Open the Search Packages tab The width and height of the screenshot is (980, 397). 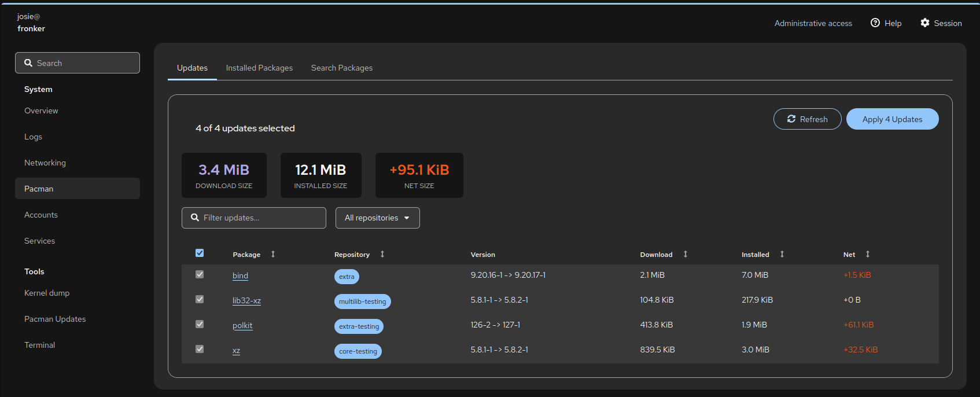coord(342,68)
